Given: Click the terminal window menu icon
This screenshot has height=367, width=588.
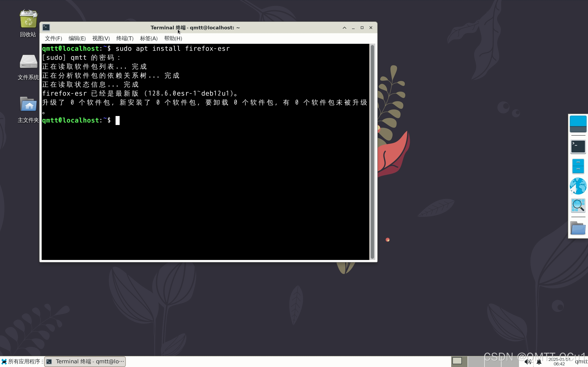Looking at the screenshot, I should (x=46, y=28).
